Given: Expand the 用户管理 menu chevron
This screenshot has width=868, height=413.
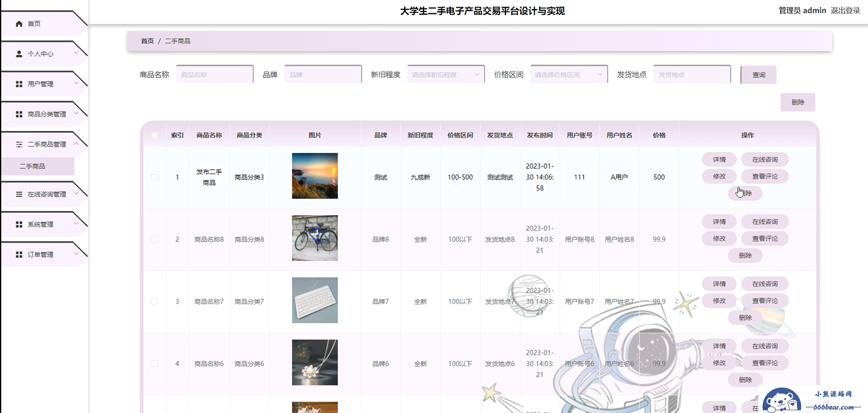Looking at the screenshot, I should coord(77,83).
